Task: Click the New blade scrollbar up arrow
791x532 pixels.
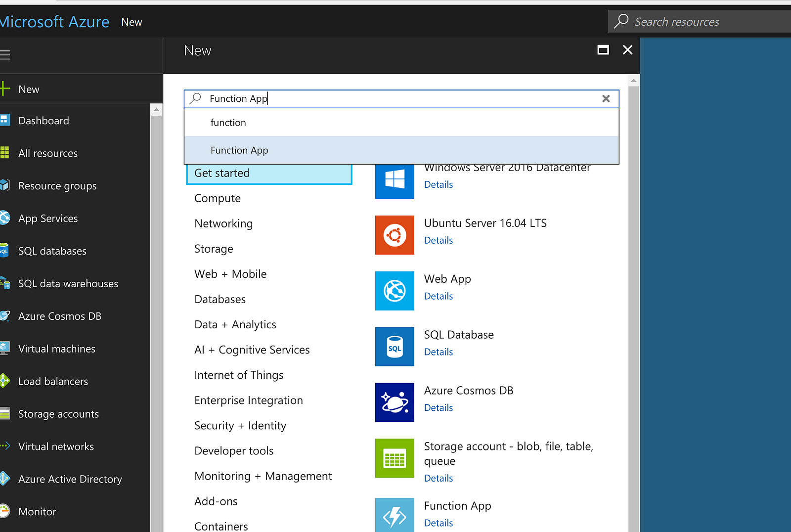Action: pyautogui.click(x=633, y=80)
